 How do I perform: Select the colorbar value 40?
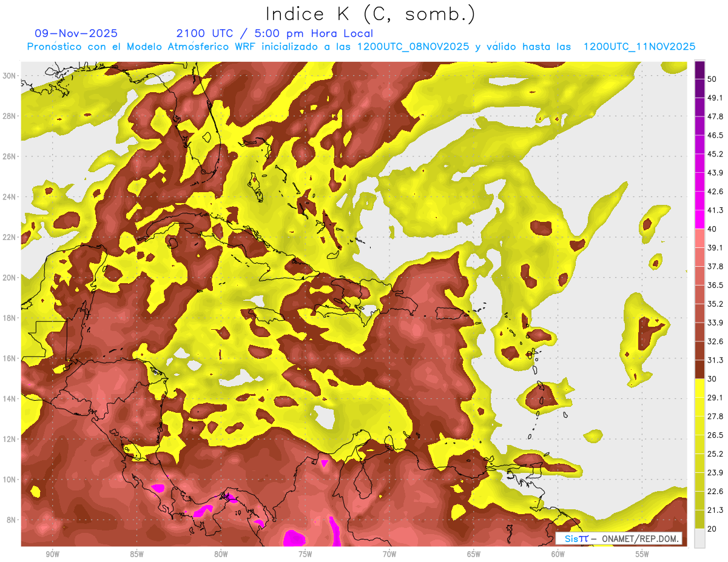712,229
